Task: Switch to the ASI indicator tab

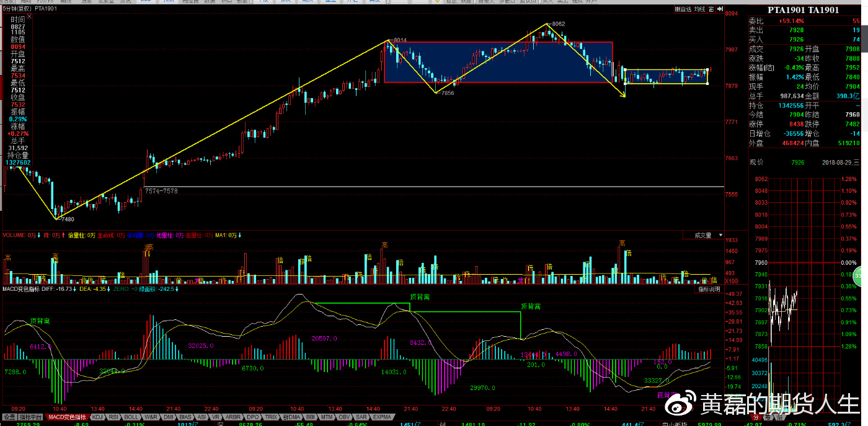Action: [201, 417]
